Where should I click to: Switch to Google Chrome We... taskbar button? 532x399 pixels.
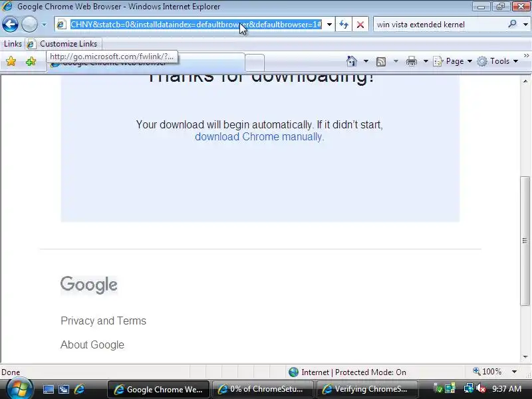[158, 389]
